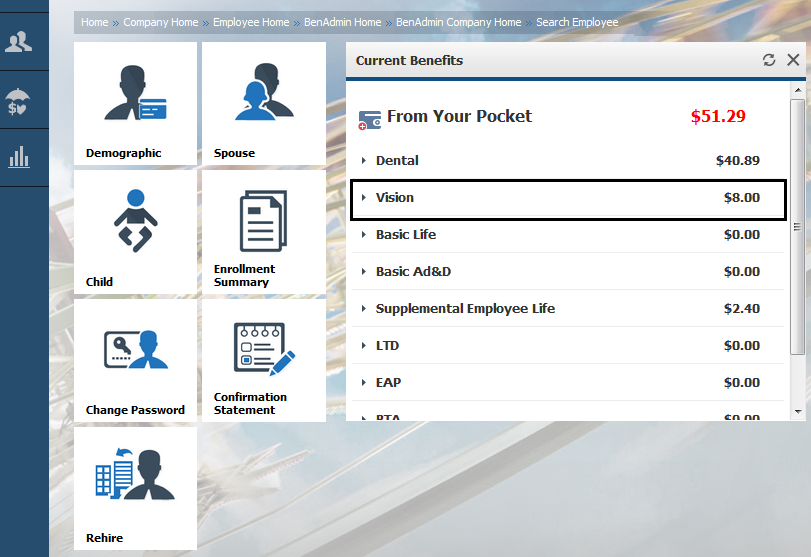Click the people icon in the sidebar
The height and width of the screenshot is (557, 811).
coord(19,42)
